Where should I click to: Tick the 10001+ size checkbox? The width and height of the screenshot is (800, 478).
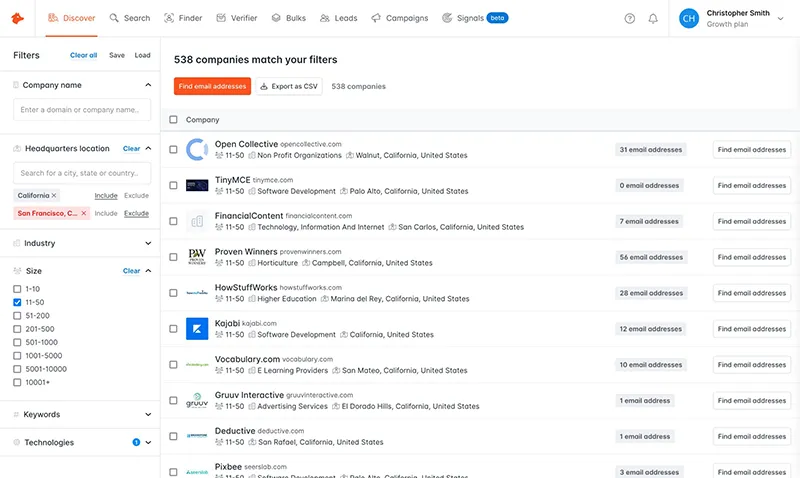[x=17, y=382]
